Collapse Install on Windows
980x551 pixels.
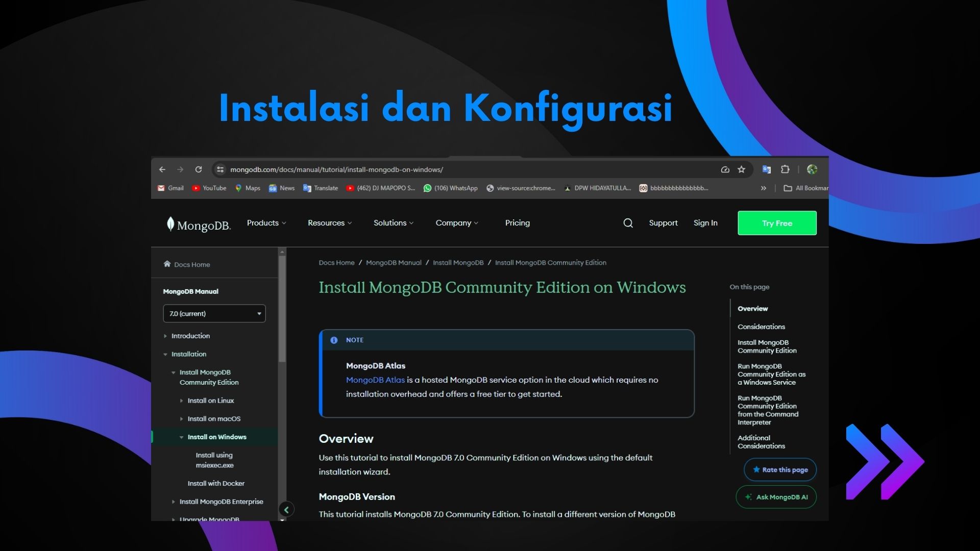pyautogui.click(x=182, y=437)
